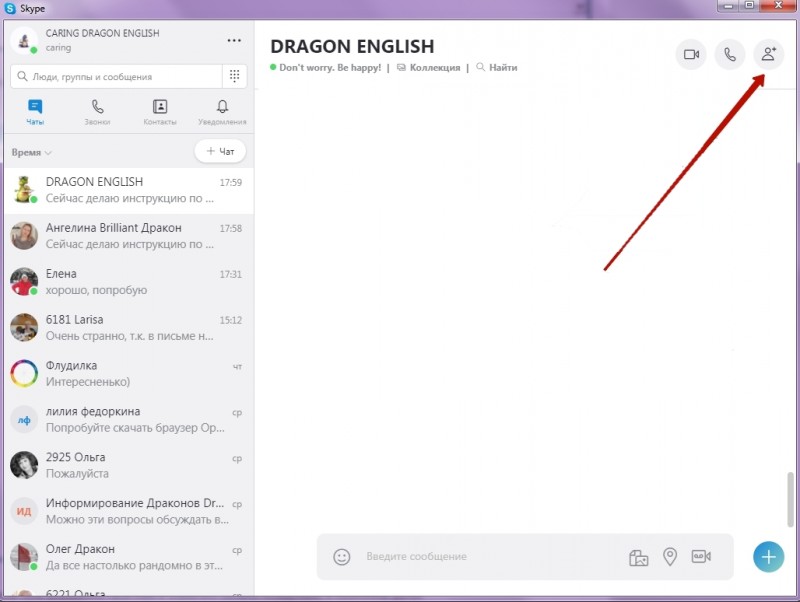Open the Информирование Драконов chat

(x=129, y=512)
